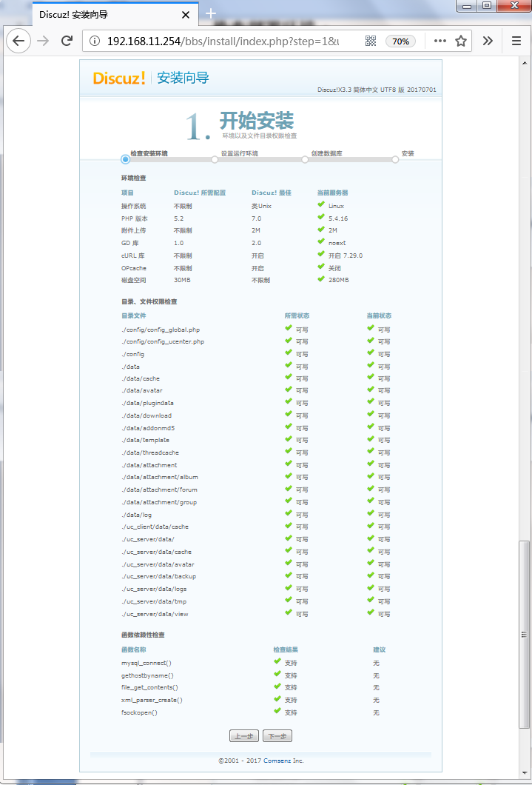Bookmark this page with the star icon
Screen dimensions: 532x785
tap(460, 41)
